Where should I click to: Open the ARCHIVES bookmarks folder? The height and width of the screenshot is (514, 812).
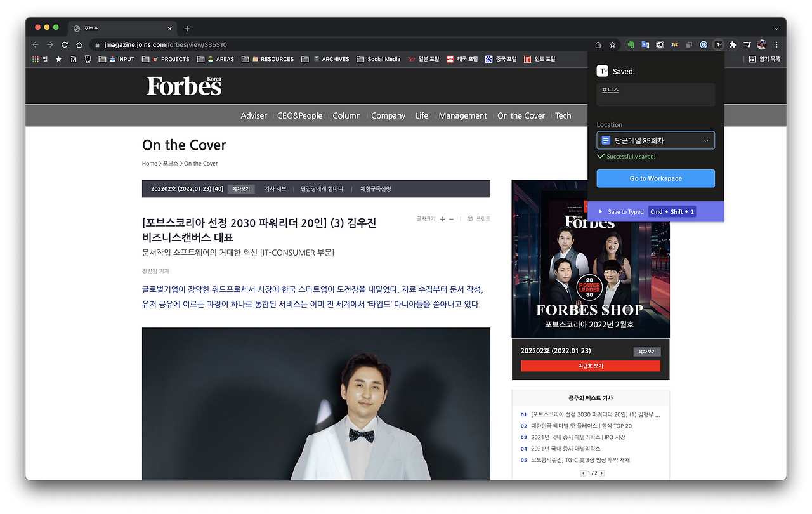325,59
